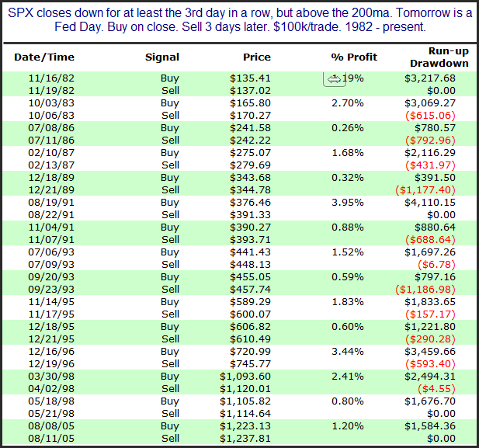The image size is (479, 448).
Task: Select the 11/19/82 sell date
Action: click(51, 91)
